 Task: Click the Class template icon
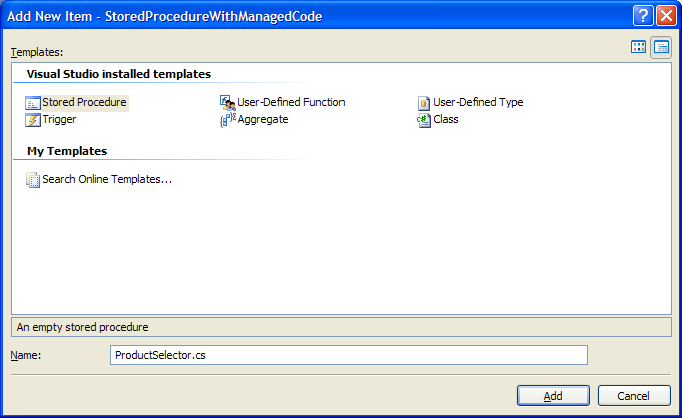coord(424,119)
